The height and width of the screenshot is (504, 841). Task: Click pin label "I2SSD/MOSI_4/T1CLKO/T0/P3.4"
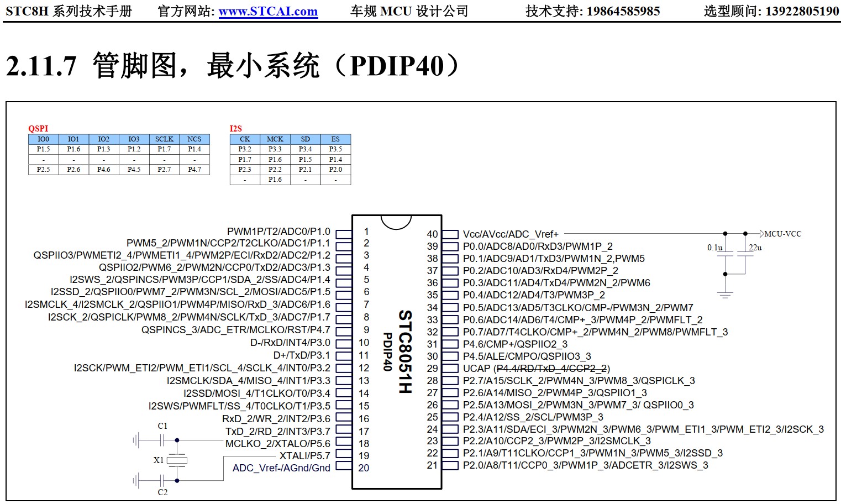pos(257,393)
